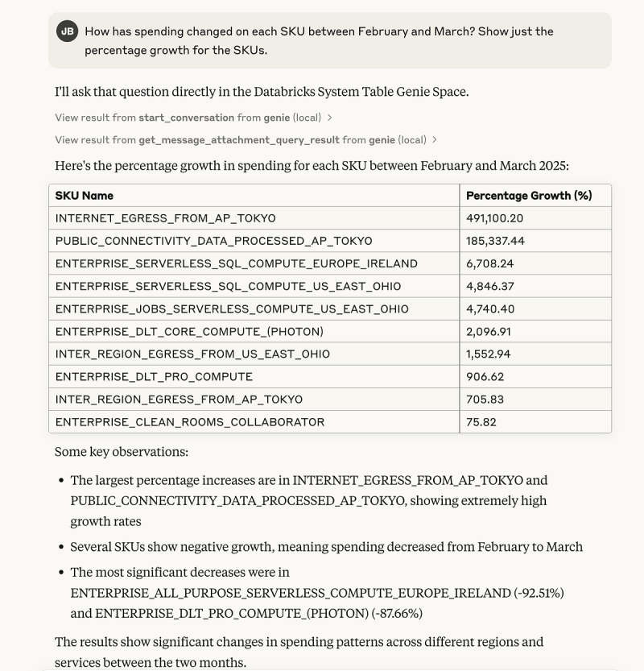Select the INTER_REGION_EGRESS_FROM_US_EAST_OHIO cell

click(254, 354)
